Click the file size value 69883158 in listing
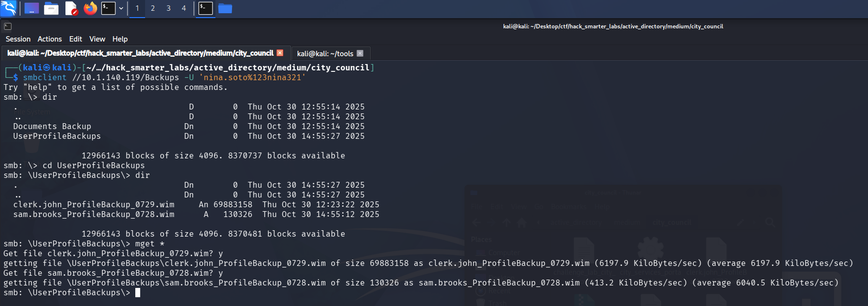The image size is (868, 306). pos(233,204)
